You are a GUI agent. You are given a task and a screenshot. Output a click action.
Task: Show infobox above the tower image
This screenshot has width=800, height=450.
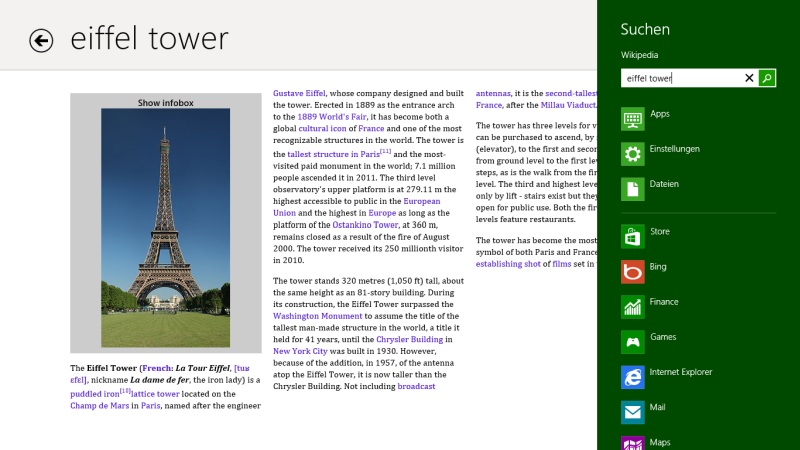click(165, 103)
